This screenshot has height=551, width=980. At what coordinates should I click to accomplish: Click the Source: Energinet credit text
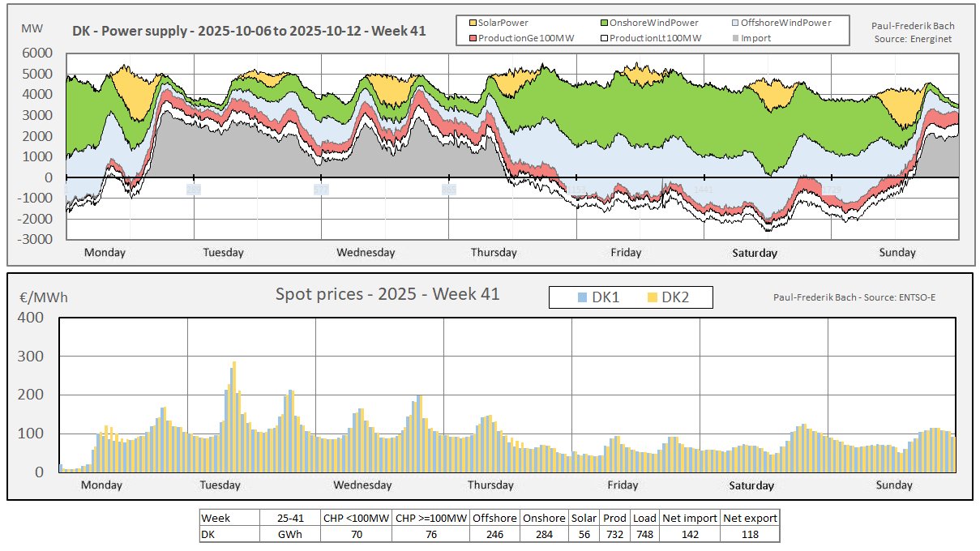tap(912, 38)
